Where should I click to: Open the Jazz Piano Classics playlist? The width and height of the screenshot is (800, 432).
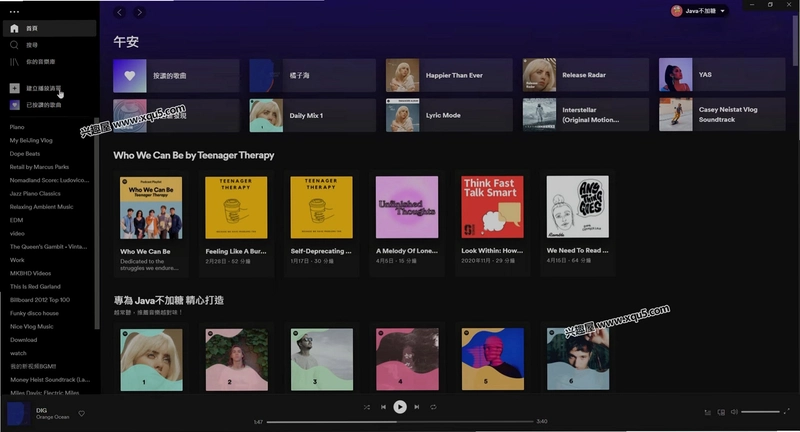click(x=35, y=194)
